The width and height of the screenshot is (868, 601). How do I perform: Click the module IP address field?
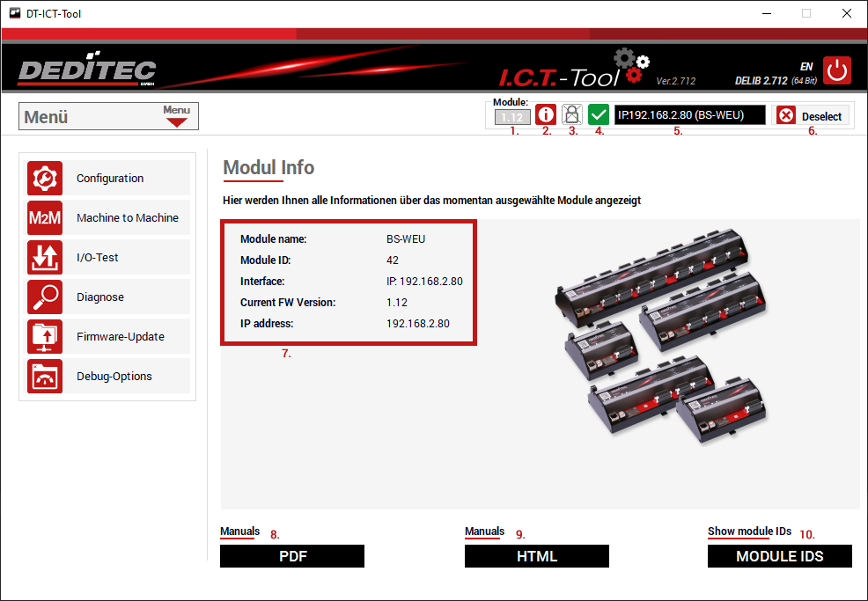click(689, 115)
